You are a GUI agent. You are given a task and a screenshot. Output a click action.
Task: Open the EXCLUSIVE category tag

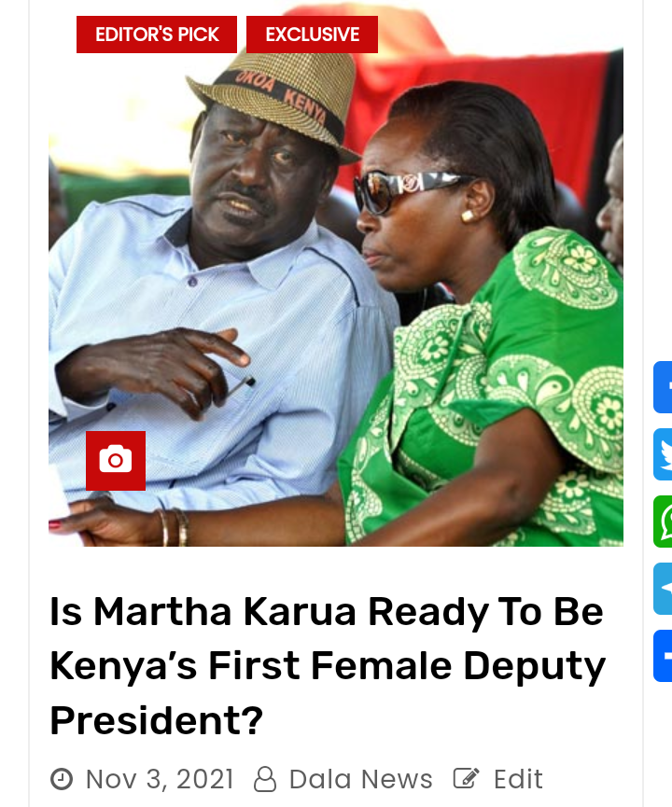click(312, 35)
